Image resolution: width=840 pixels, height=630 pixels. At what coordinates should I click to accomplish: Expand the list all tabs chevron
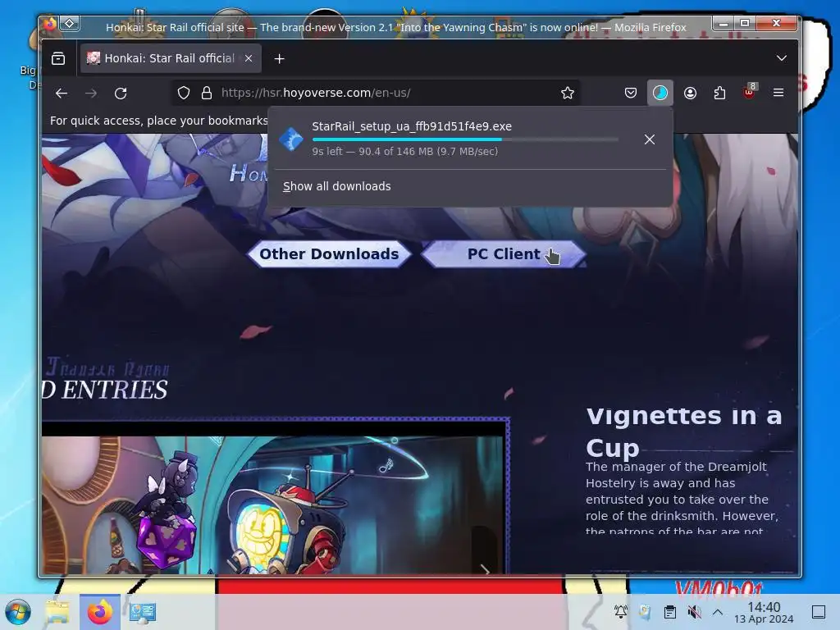point(782,58)
